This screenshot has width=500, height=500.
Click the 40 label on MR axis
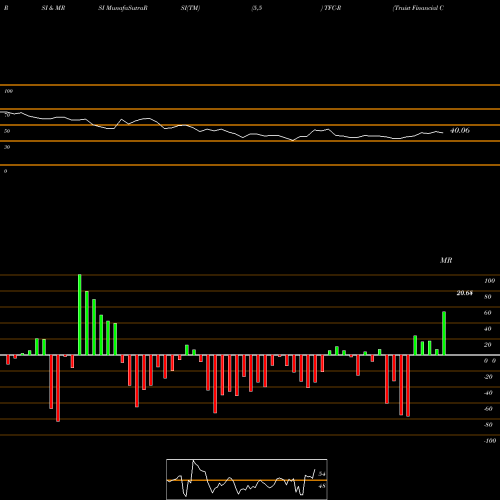tap(488, 329)
